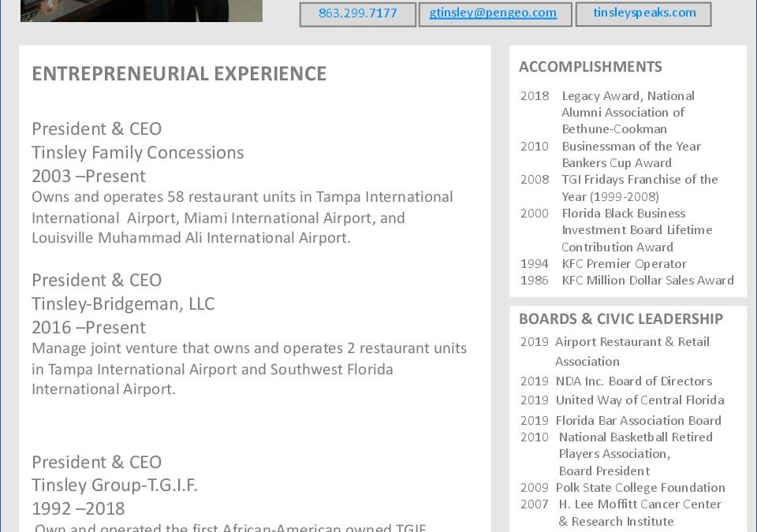This screenshot has width=757, height=532.
Task: Click the phone number 863.299.7177 box
Action: 357,14
